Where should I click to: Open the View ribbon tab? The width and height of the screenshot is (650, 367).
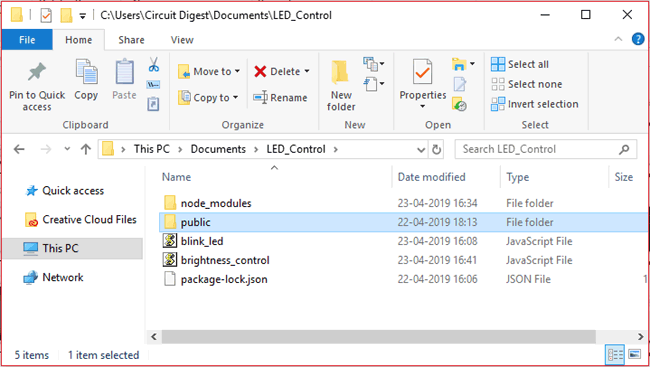(x=182, y=40)
